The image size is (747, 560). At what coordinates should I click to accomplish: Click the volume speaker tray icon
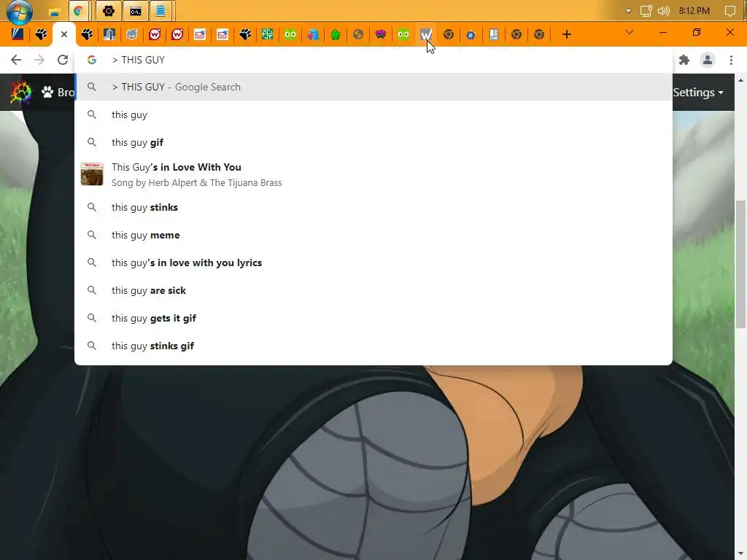[664, 11]
